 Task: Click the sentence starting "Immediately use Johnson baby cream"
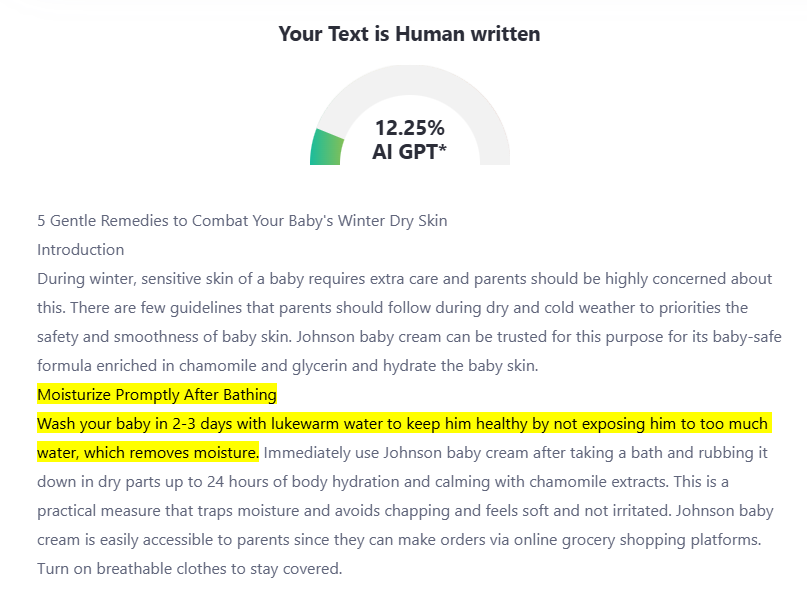pos(517,452)
